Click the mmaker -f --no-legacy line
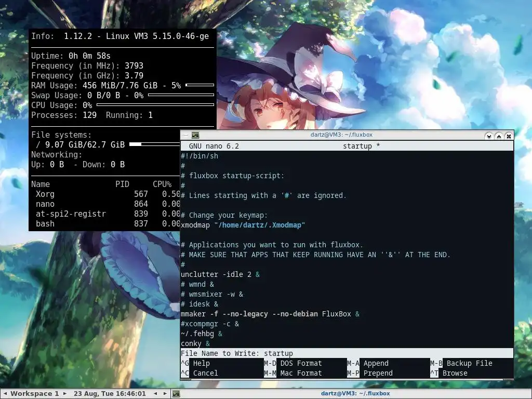 [x=270, y=314]
